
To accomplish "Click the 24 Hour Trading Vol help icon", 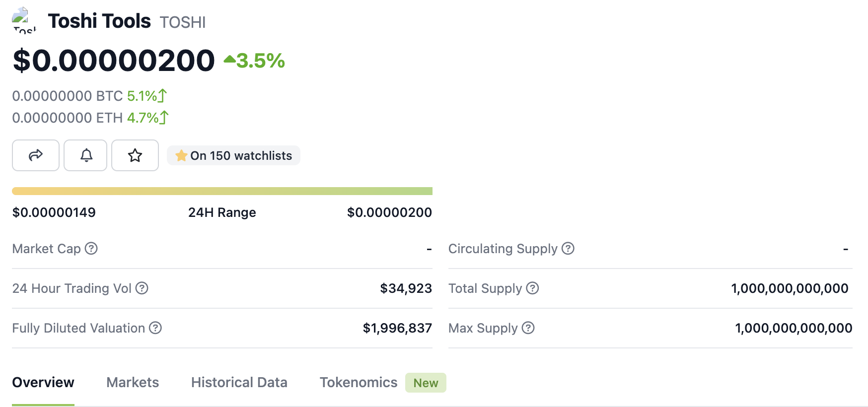I will (x=142, y=288).
